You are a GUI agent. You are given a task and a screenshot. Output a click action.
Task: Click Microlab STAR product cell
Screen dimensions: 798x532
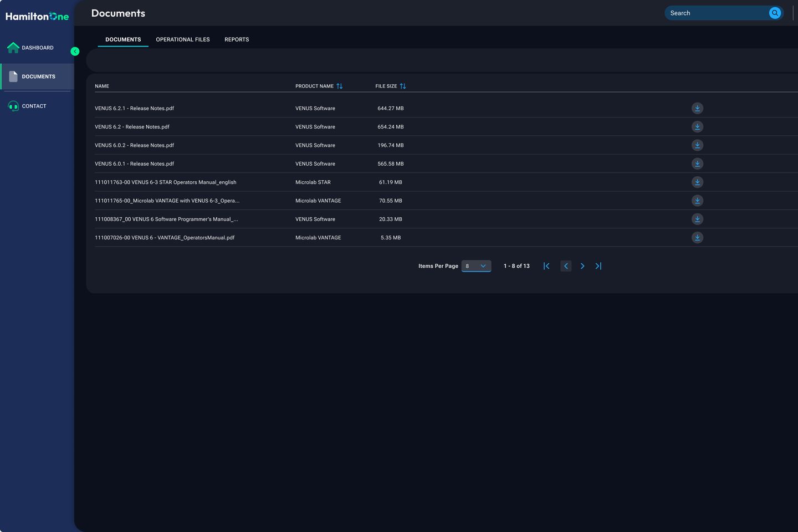313,182
